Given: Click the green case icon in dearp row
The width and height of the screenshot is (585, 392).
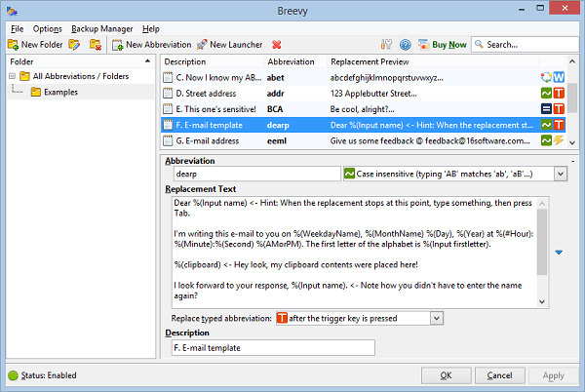Looking at the screenshot, I should point(546,125).
